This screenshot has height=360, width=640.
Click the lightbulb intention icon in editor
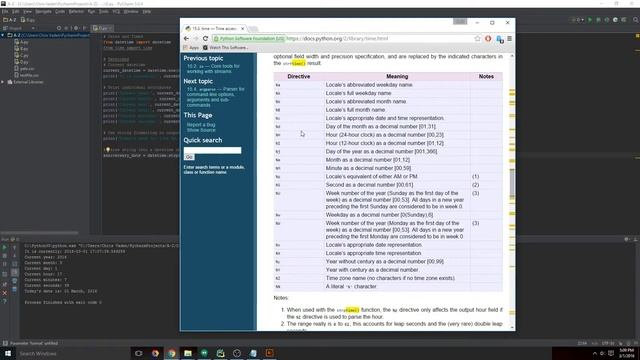108,150
